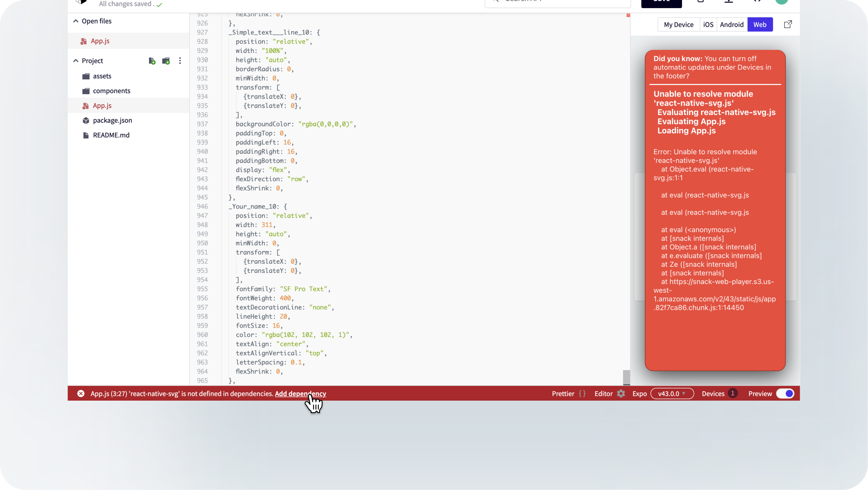
Task: Open preview in a new window icon
Action: click(x=788, y=24)
